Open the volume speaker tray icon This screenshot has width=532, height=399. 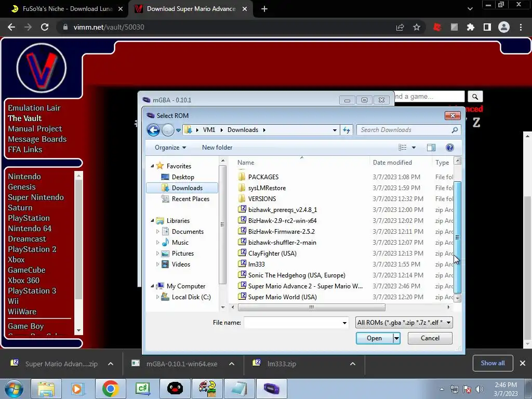(x=480, y=389)
